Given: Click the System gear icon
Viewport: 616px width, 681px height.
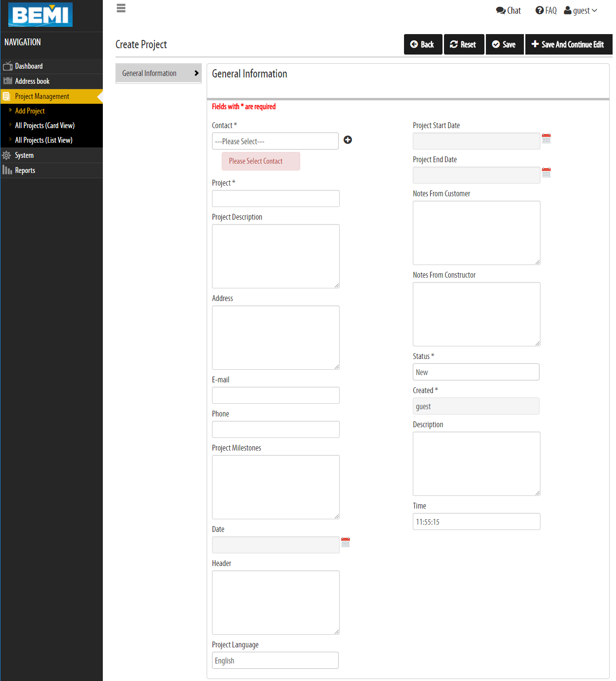Looking at the screenshot, I should coord(6,155).
